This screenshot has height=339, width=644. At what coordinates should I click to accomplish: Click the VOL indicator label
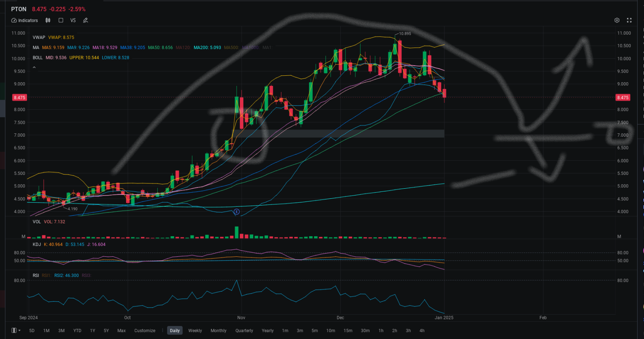(x=37, y=222)
